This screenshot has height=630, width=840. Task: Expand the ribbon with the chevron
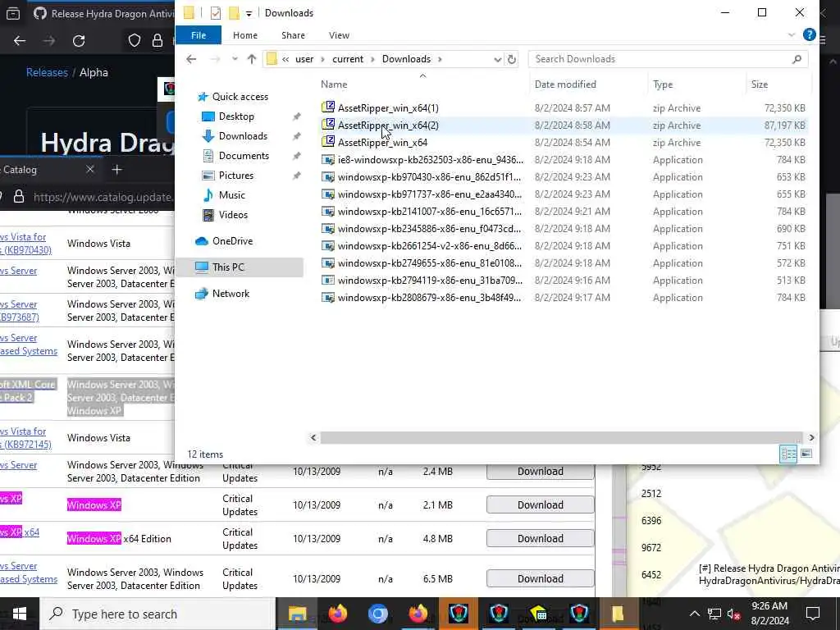pos(792,35)
